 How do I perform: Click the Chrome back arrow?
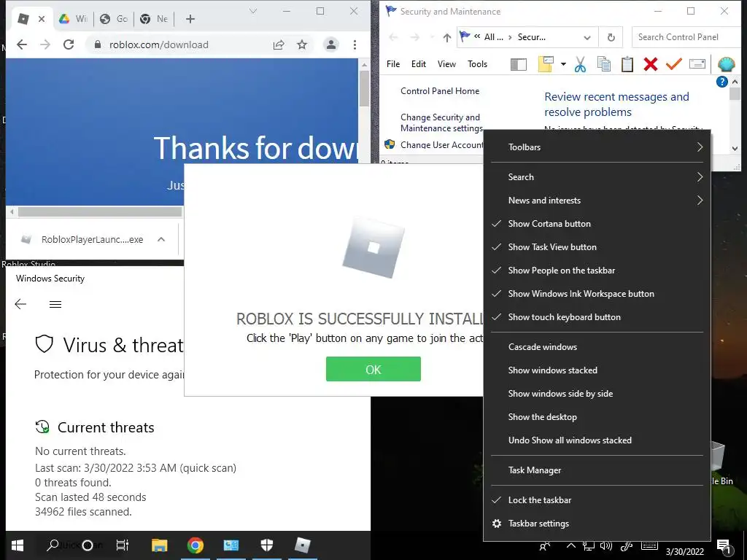(22, 44)
